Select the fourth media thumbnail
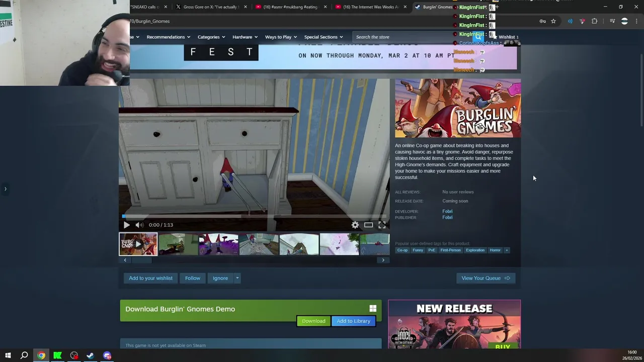 (259, 244)
